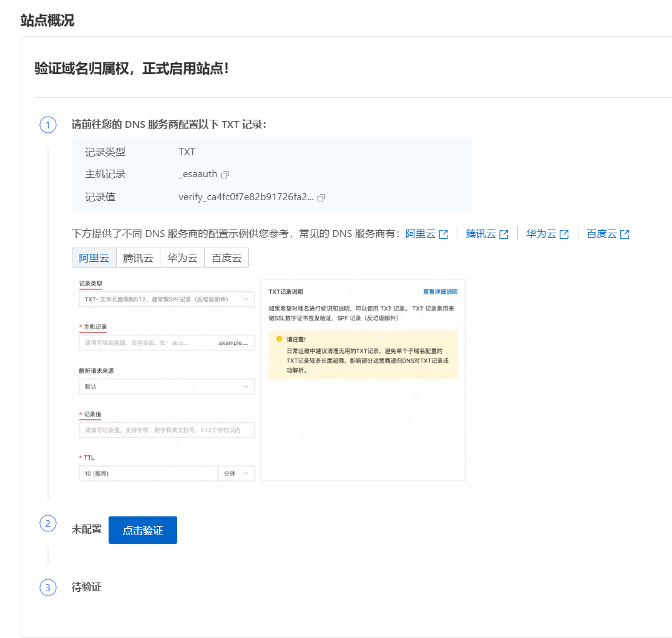This screenshot has height=638, width=672.
Task: Click the step 1 circle indicator
Action: pyautogui.click(x=48, y=125)
